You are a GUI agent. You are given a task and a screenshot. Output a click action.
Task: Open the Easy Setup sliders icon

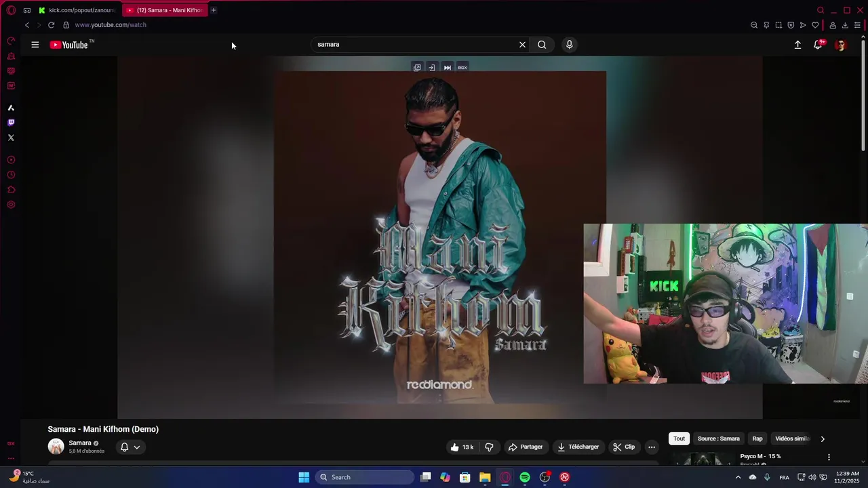click(857, 25)
